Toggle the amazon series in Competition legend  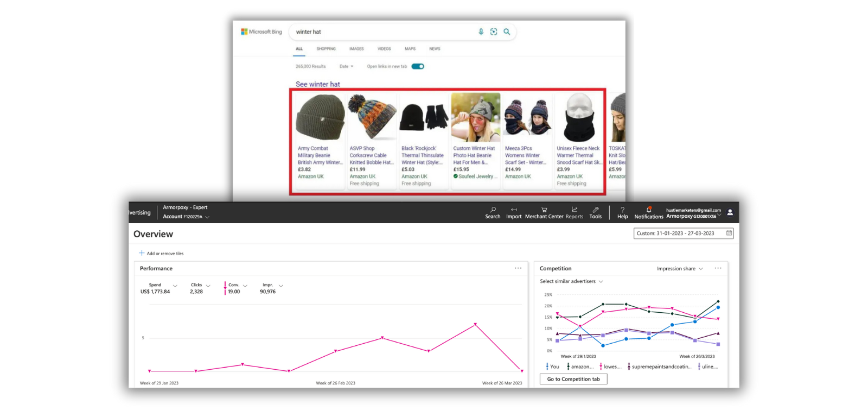(x=580, y=367)
